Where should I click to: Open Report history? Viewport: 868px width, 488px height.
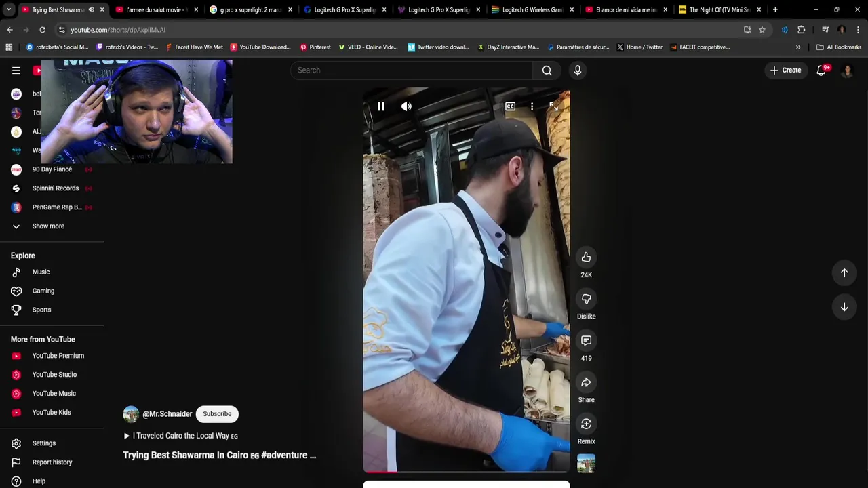(52, 462)
